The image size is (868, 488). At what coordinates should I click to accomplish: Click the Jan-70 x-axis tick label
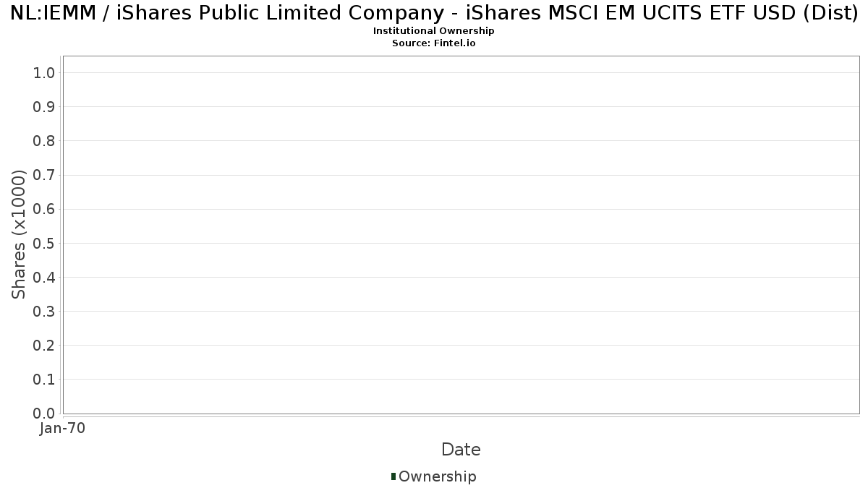coord(63,429)
